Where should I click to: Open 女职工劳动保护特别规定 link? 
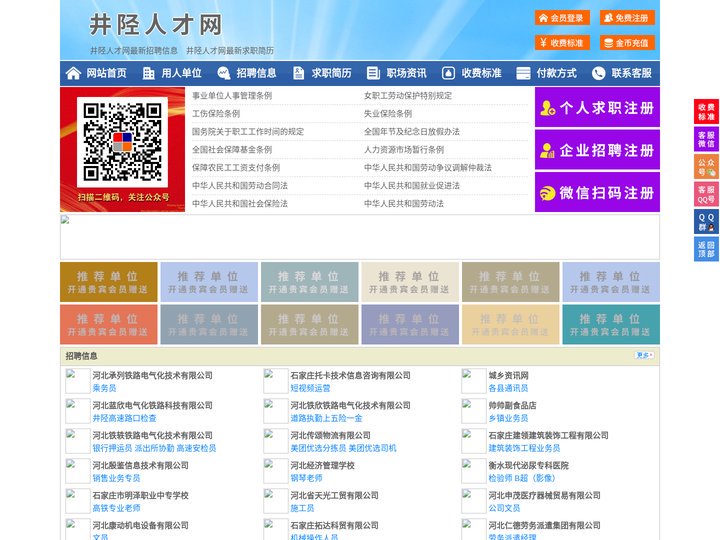[408, 96]
